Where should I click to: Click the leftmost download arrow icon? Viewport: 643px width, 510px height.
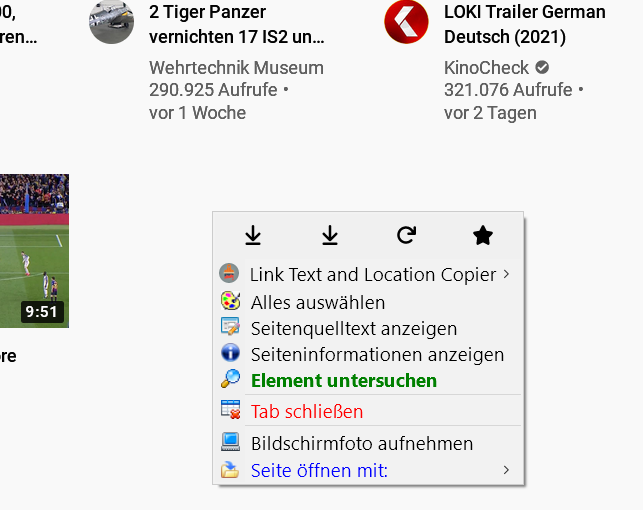[x=253, y=235]
